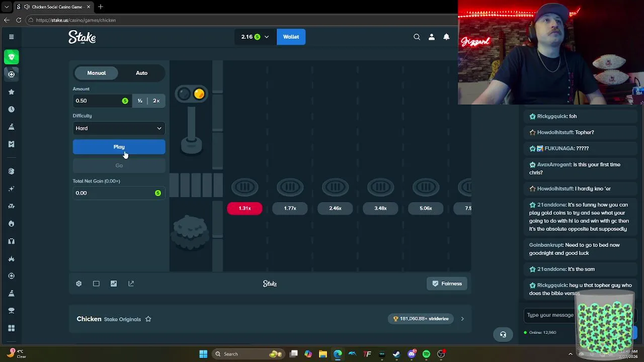Select the highlighted casino chip sidebar icon
This screenshot has width=644, height=362.
click(x=12, y=74)
